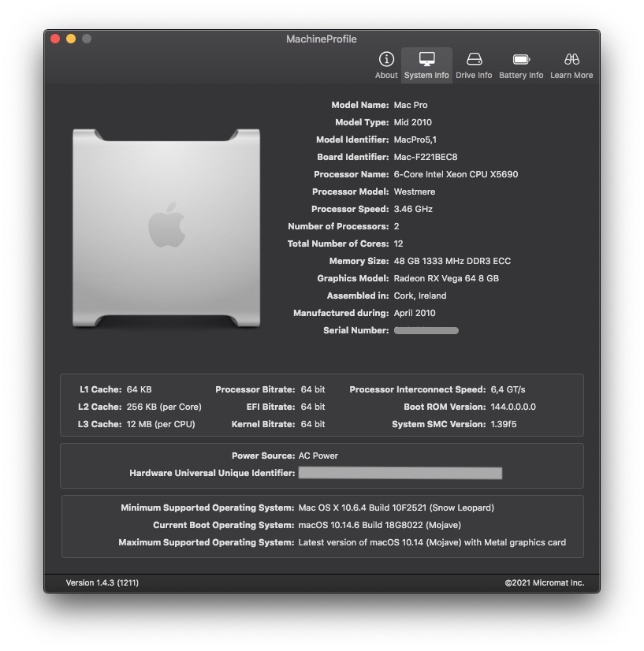Close the MachineProfile window
Viewport: 644px width, 651px height.
pos(55,39)
